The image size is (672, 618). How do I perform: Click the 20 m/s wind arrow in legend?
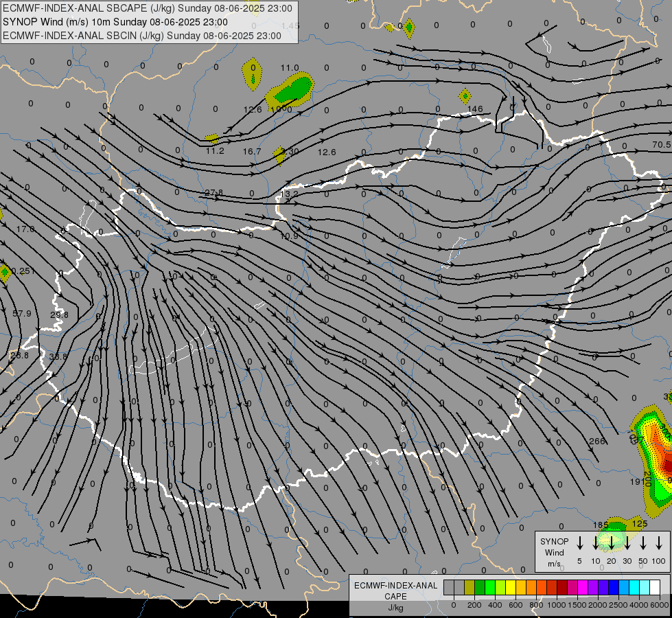(612, 542)
